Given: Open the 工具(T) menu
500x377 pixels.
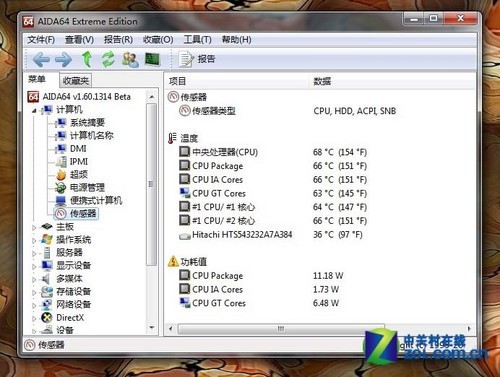Looking at the screenshot, I should click(x=197, y=40).
